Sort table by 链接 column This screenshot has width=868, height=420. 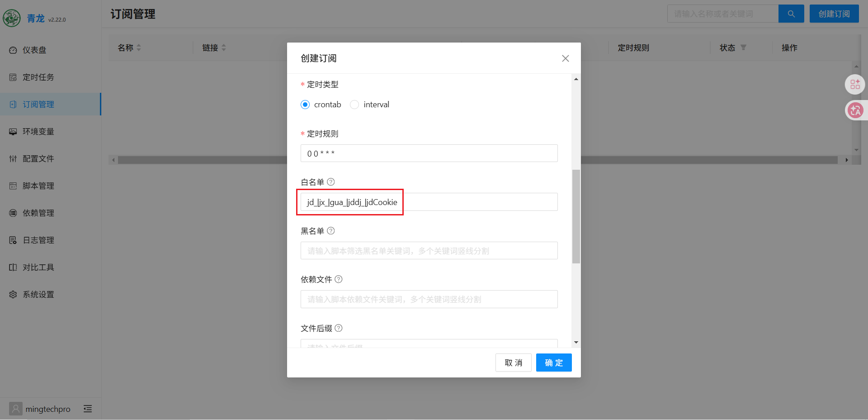point(224,48)
